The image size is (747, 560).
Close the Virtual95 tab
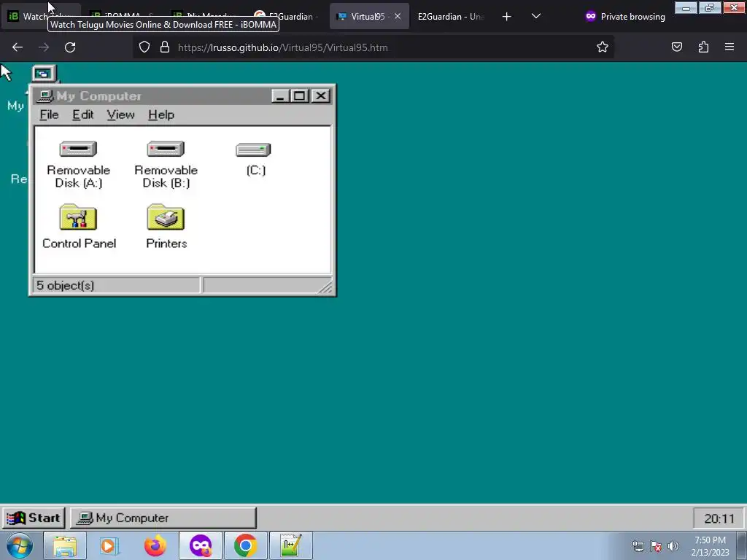(x=398, y=16)
